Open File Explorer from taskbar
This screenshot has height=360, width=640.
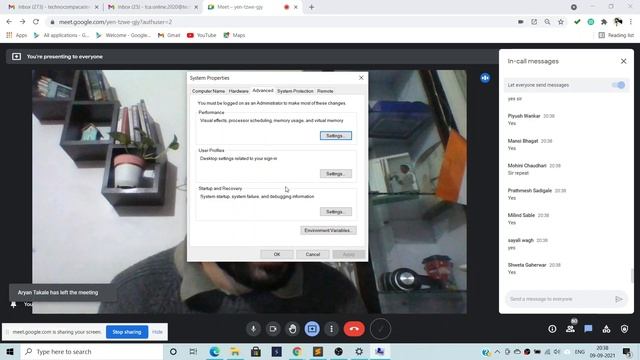235,351
